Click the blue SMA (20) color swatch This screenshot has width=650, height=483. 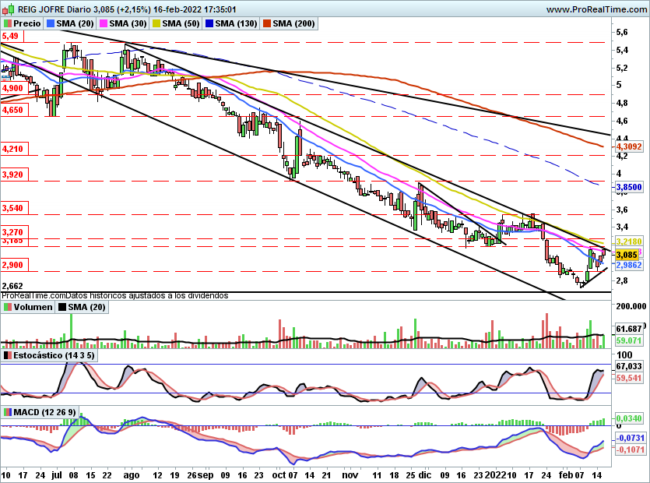51,24
